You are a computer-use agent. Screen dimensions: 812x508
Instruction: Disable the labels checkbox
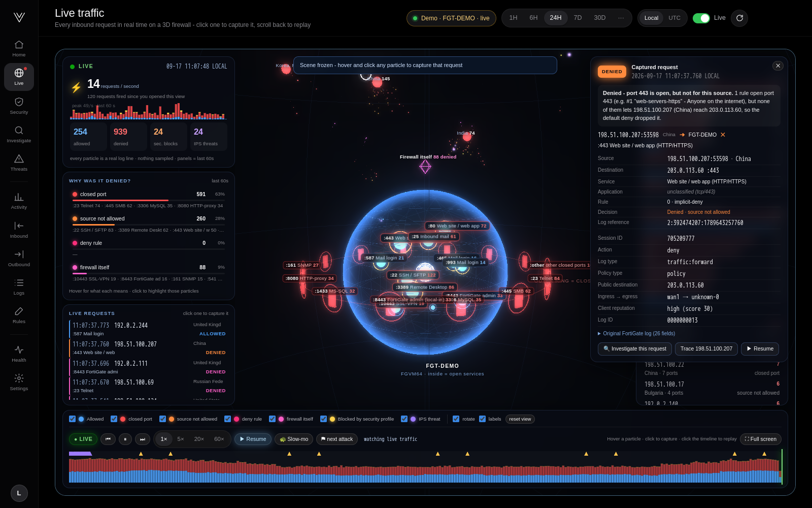click(482, 419)
